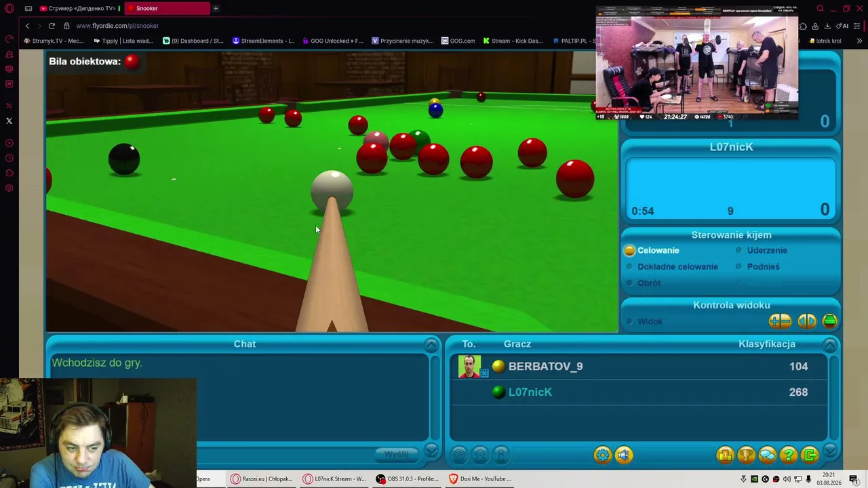Open the lotnik krol bookmark
The image size is (868, 488).
pyautogui.click(x=824, y=41)
